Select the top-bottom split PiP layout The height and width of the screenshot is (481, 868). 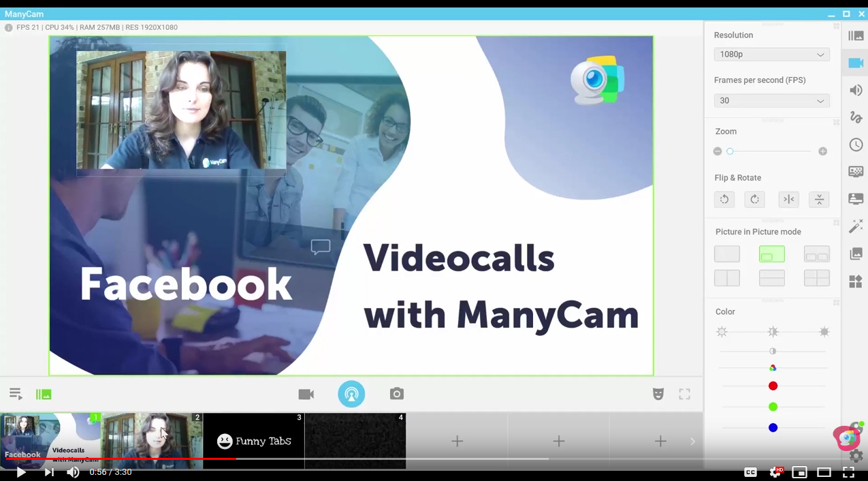tap(772, 278)
